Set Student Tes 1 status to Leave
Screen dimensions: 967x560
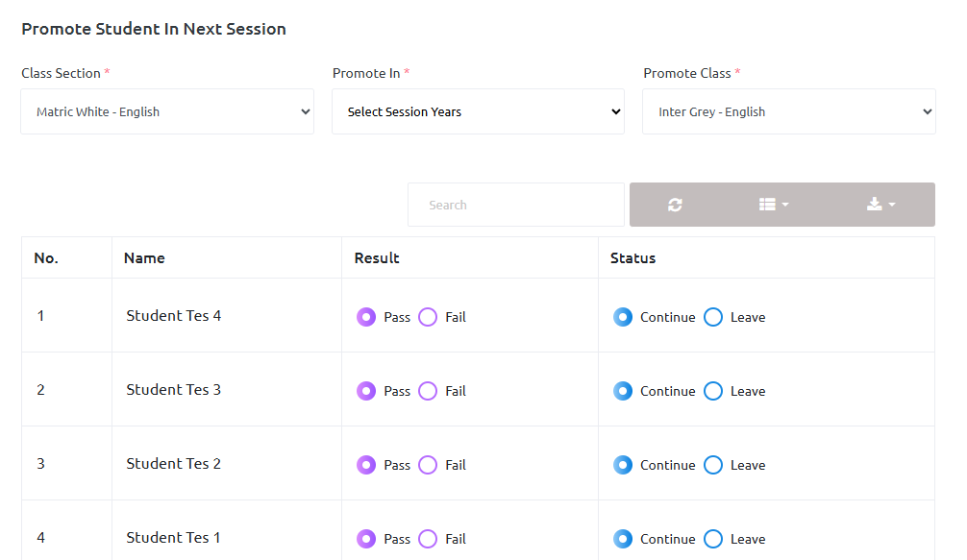coord(713,539)
